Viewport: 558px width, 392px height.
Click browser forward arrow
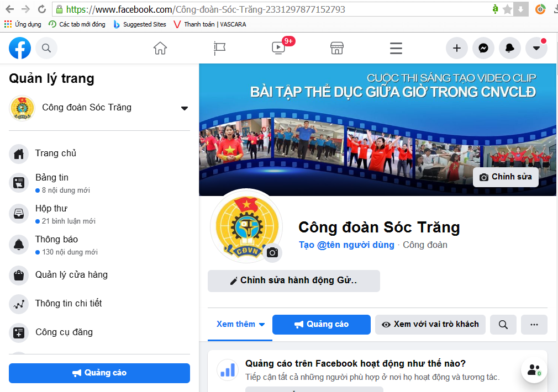coord(25,9)
